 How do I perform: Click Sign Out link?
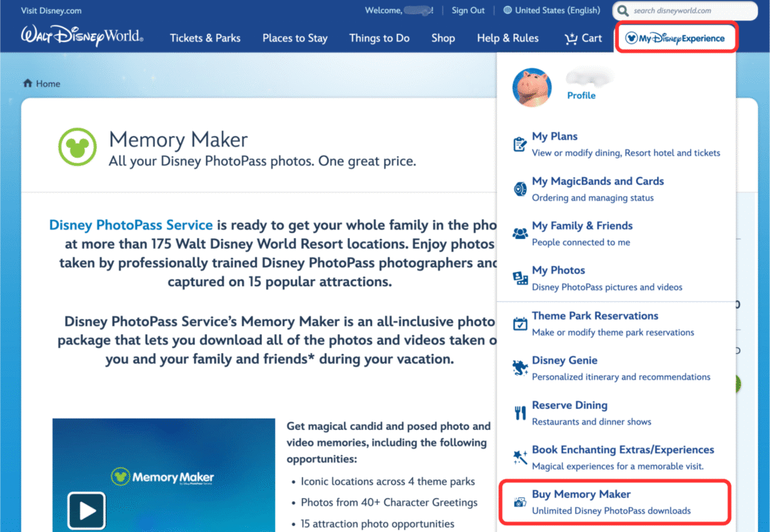[468, 11]
